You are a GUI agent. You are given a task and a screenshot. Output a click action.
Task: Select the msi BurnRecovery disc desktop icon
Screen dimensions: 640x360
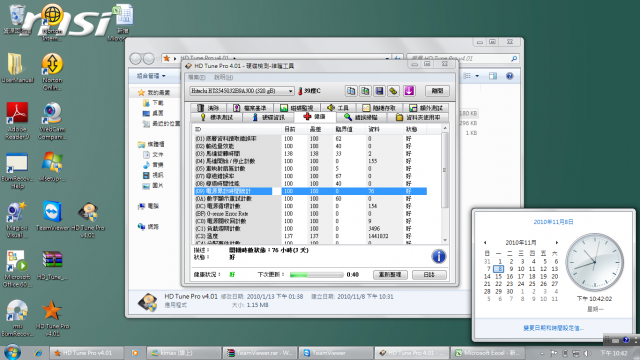coord(17,318)
